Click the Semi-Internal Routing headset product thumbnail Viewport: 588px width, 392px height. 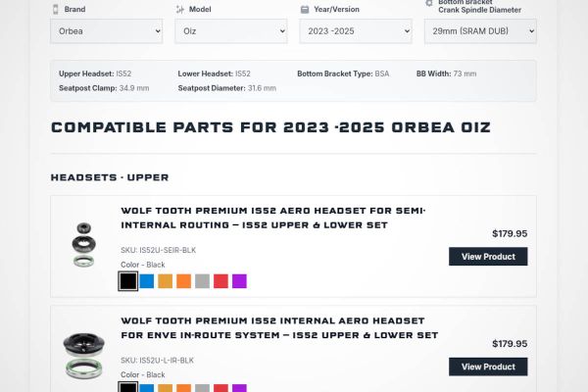(83, 245)
